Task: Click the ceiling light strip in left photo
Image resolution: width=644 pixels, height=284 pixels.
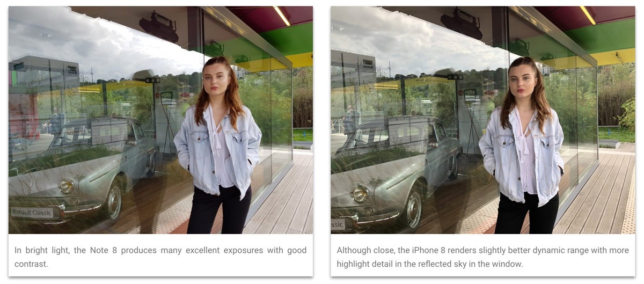Action: 282,16
